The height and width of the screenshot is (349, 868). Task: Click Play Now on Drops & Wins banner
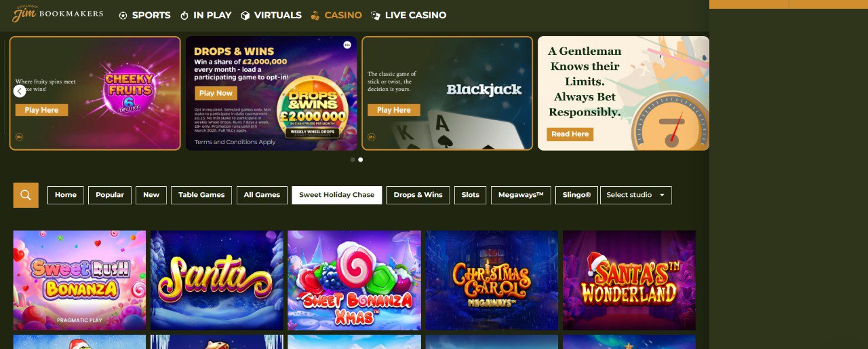(216, 93)
